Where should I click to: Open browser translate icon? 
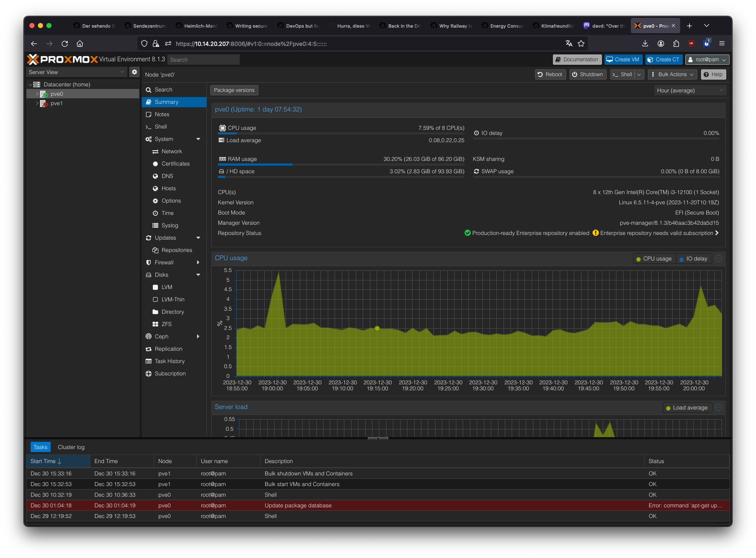pyautogui.click(x=569, y=43)
